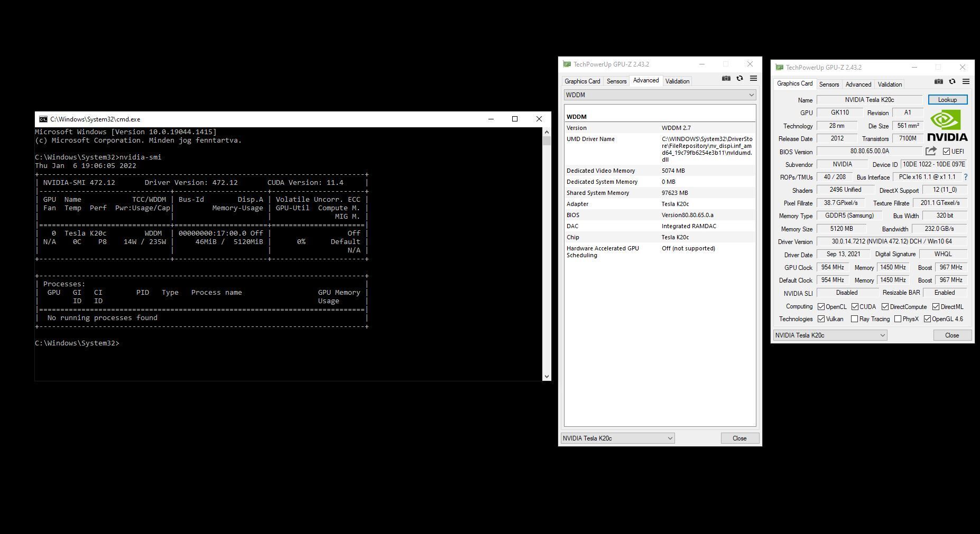Viewport: 980px width, 534px height.
Task: Click the cmd prompt line C:\Windows\System32>
Action: (77, 343)
